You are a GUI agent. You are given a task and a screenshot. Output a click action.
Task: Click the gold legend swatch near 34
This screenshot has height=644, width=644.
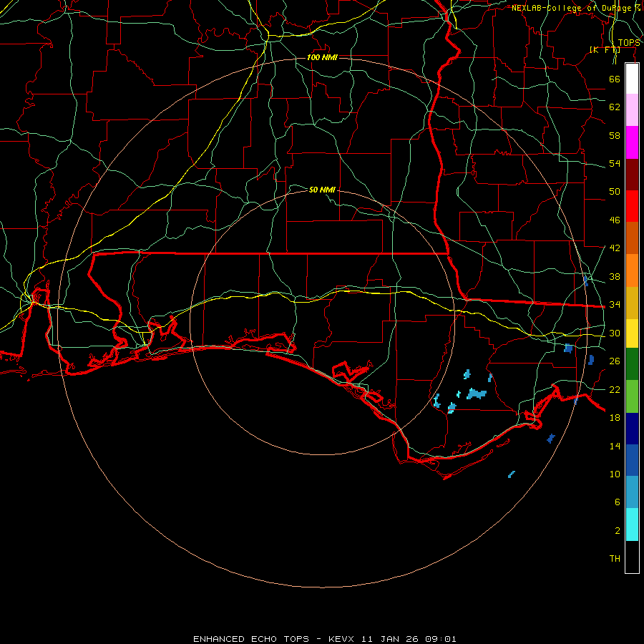(632, 303)
